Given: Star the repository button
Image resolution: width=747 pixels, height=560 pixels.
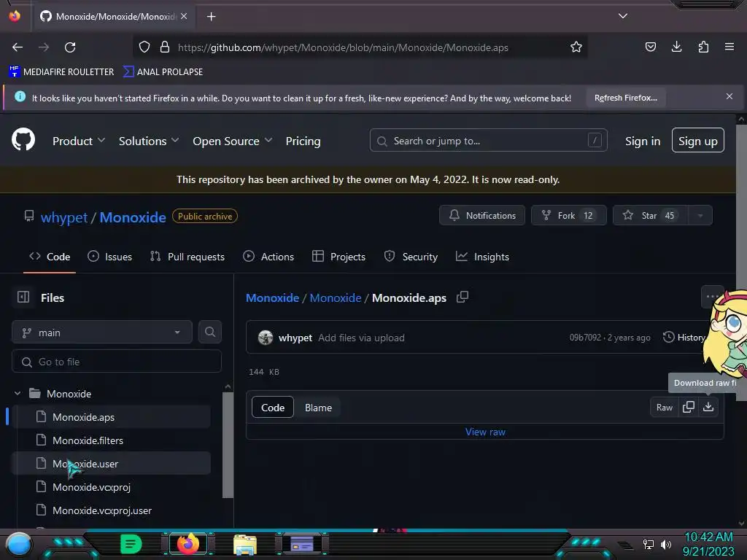Looking at the screenshot, I should click(650, 215).
